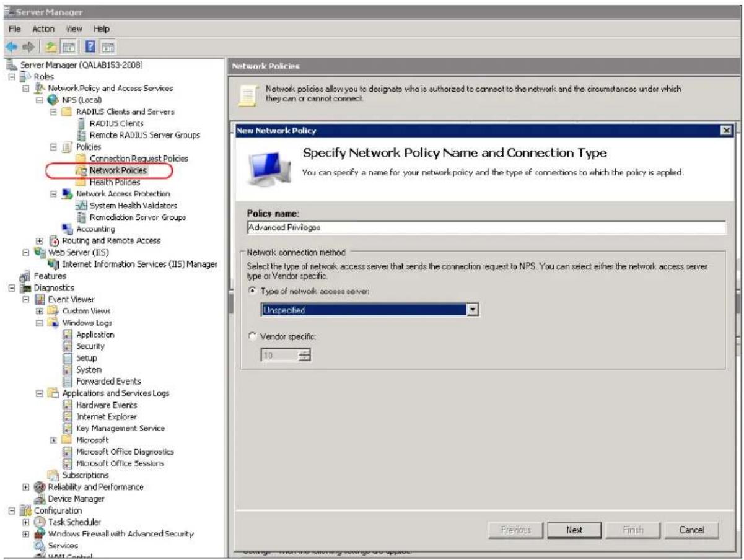Collapse the Policies tree node
744x560 pixels.
[x=54, y=147]
